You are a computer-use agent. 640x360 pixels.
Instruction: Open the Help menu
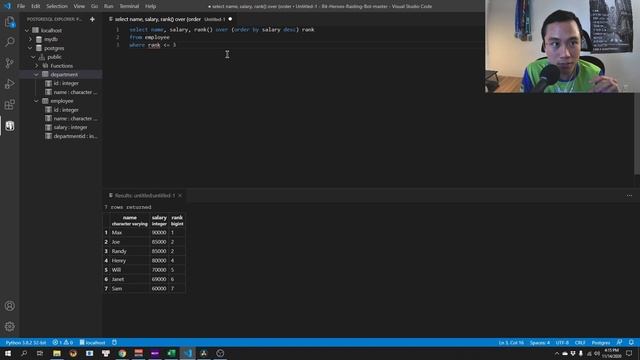(150, 6)
